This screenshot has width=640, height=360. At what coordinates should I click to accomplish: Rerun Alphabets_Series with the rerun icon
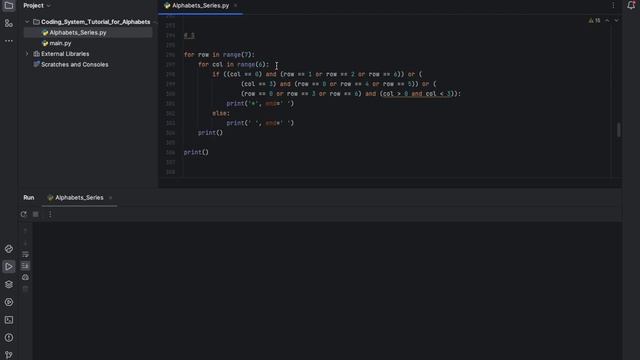24,214
